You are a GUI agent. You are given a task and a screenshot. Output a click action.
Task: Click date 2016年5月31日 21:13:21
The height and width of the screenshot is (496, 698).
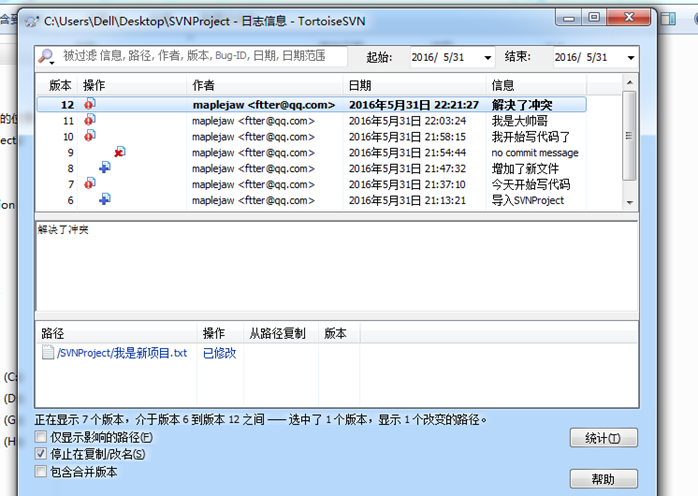click(407, 200)
